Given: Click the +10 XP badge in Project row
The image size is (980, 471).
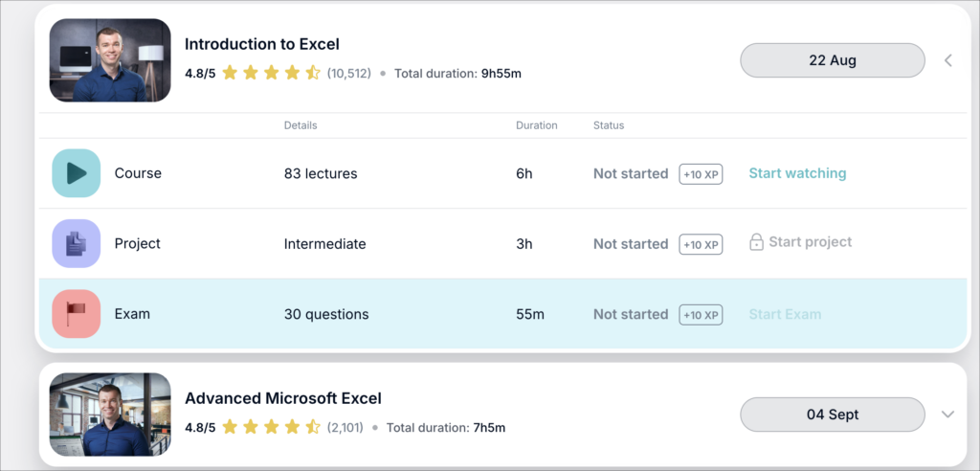Looking at the screenshot, I should tap(701, 244).
